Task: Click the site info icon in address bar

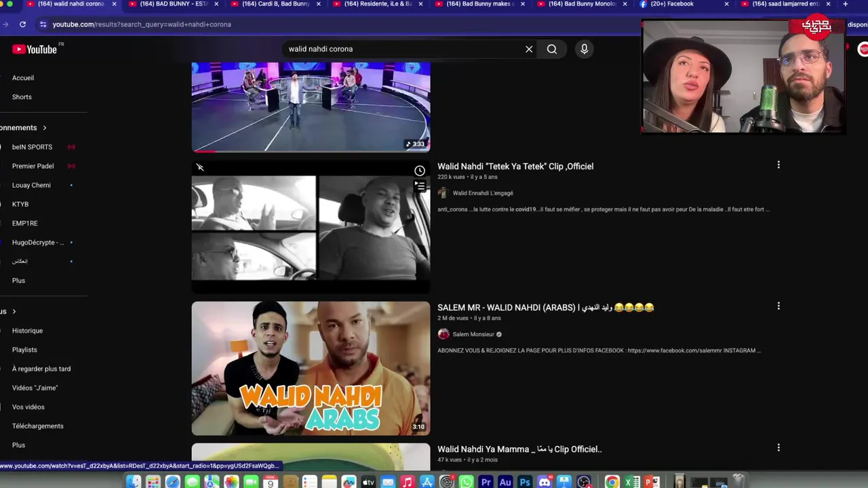Action: [x=43, y=24]
